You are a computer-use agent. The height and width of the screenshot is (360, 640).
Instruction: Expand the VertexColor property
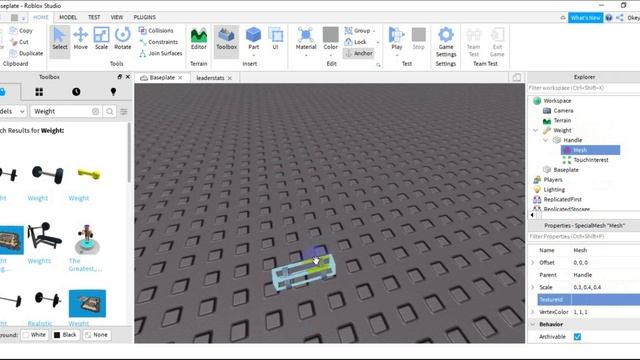533,312
